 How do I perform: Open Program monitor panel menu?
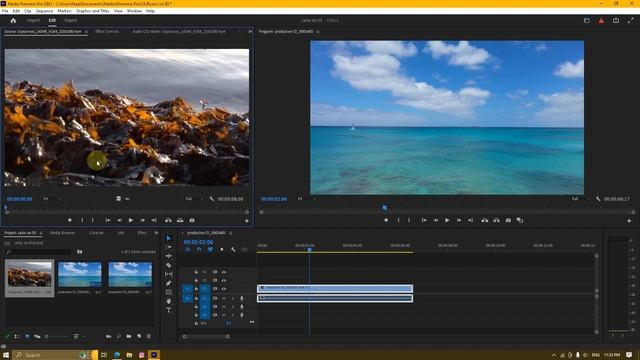[318, 31]
